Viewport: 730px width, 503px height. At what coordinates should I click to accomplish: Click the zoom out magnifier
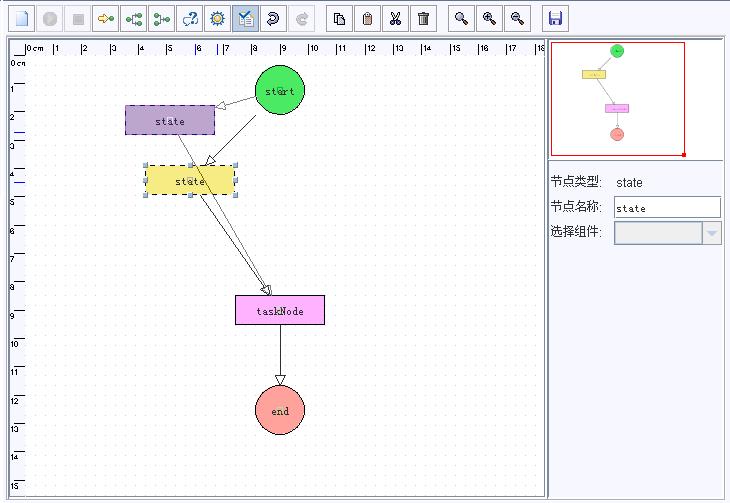click(x=517, y=19)
